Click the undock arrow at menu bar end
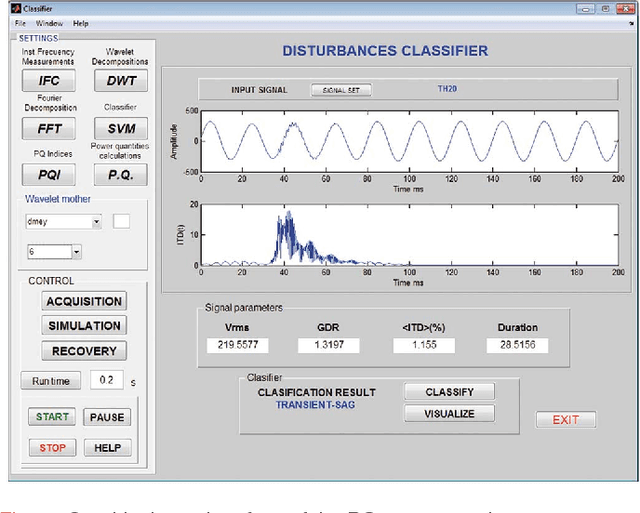This screenshot has height=513, width=640. (631, 24)
